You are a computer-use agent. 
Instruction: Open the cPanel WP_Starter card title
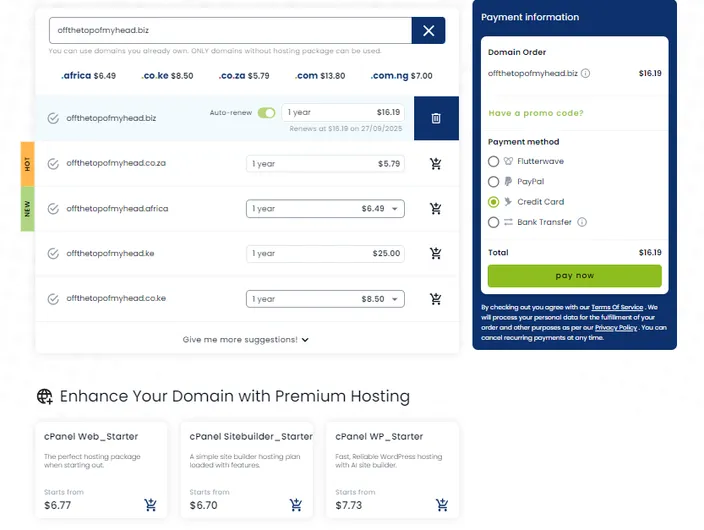tap(379, 437)
